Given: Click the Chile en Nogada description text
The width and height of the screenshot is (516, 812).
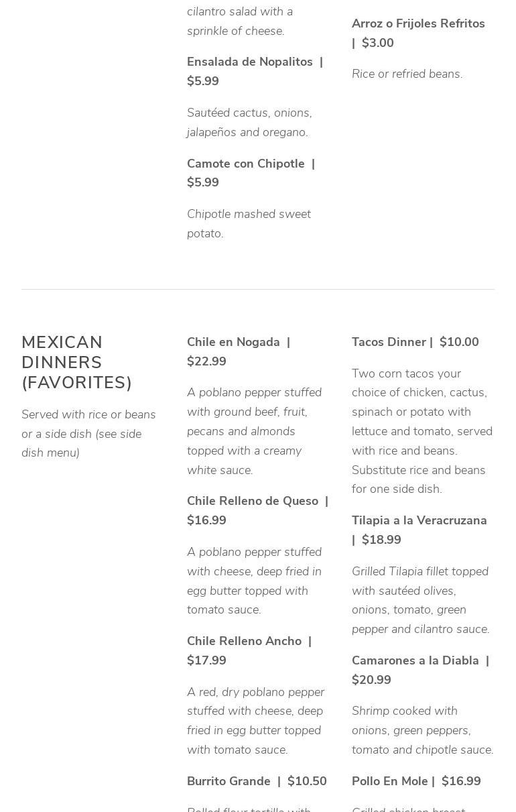Looking at the screenshot, I should pos(254,431).
